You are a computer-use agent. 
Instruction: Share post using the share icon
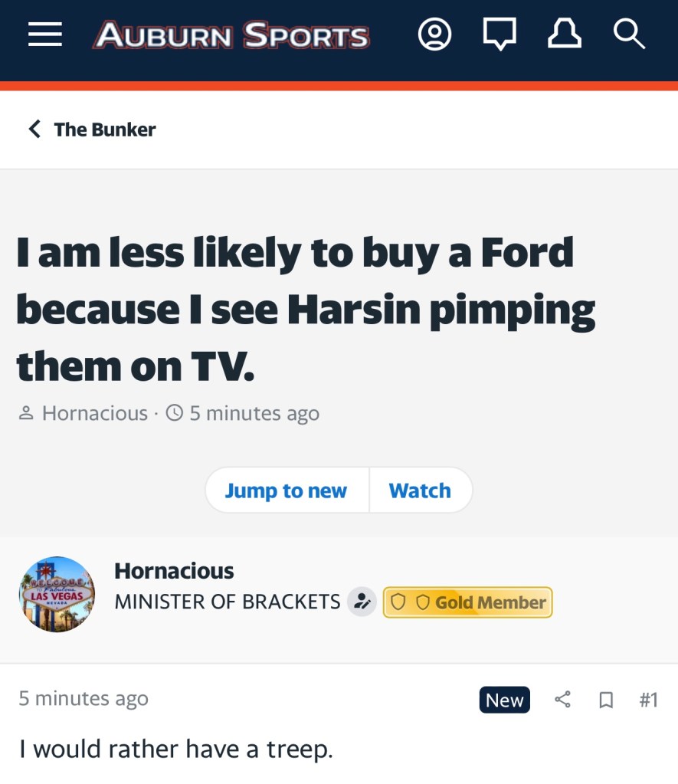pyautogui.click(x=562, y=700)
